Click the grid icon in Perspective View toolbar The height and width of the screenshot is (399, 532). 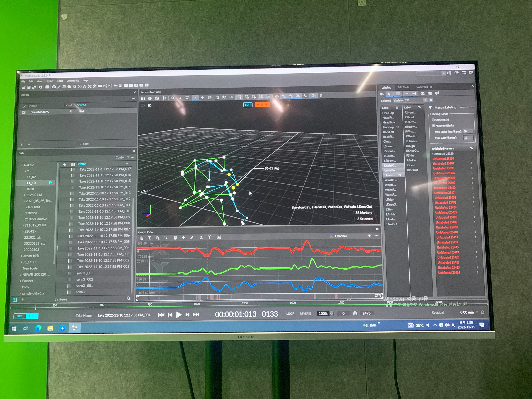click(143, 98)
